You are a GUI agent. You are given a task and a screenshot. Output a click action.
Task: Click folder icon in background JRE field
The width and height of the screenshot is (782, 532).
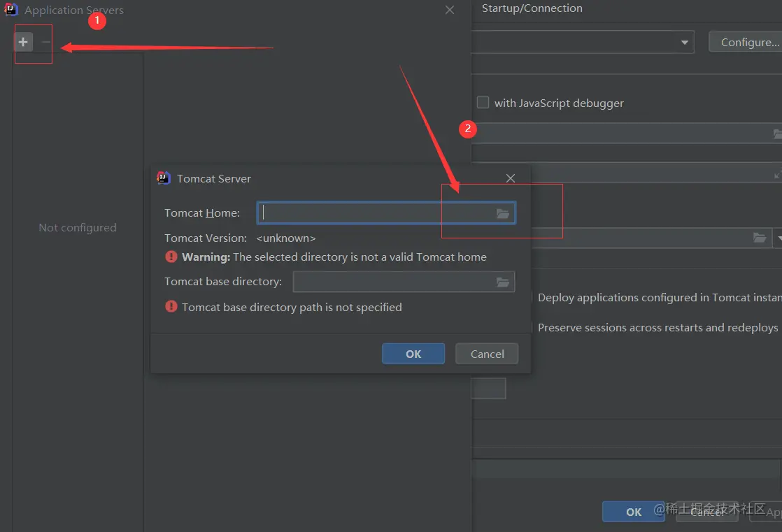click(759, 238)
